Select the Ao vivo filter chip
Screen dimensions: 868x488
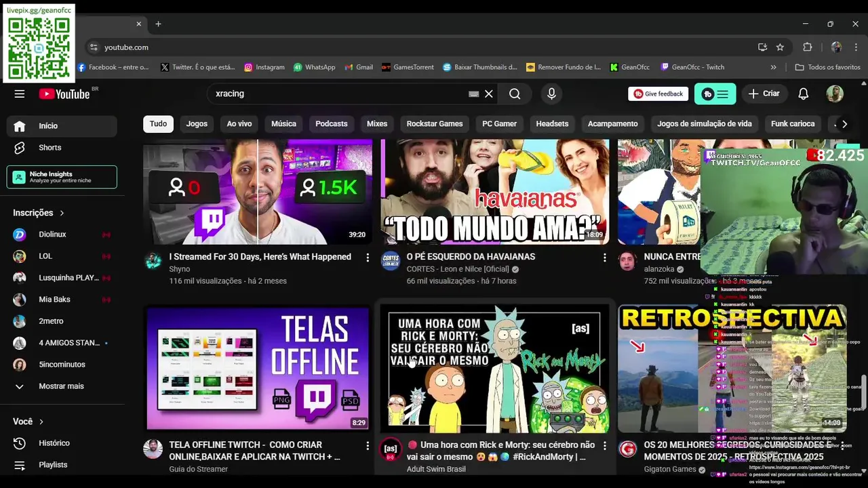(239, 124)
